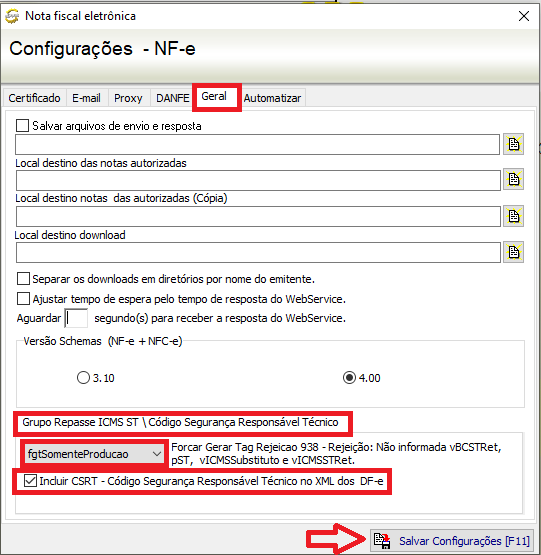Switch to the Certificado tab
541x555 pixels.
34,98
